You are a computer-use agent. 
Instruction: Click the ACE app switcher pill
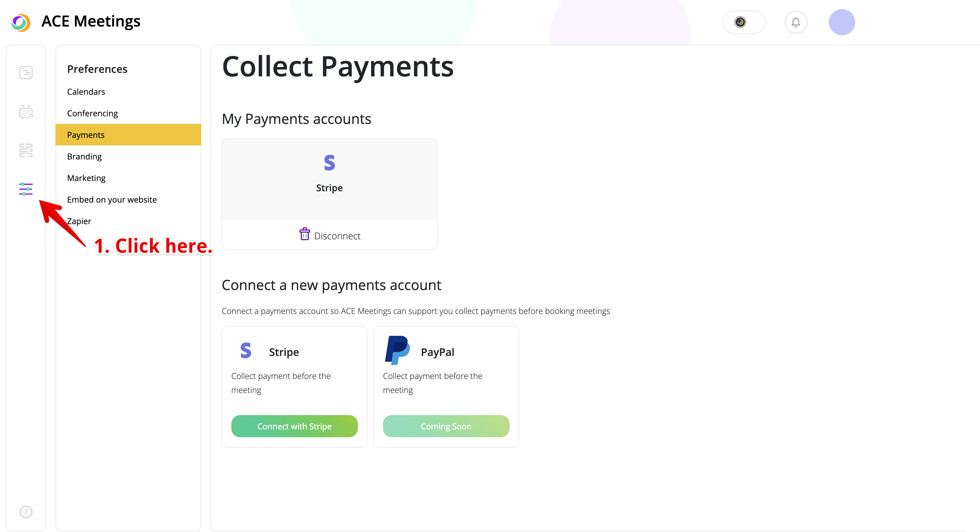pyautogui.click(x=743, y=22)
